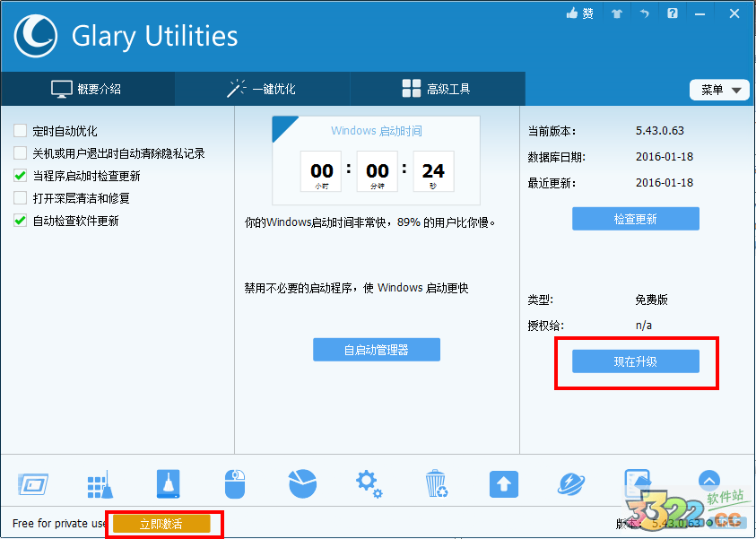Close the Glary Utilities window
Viewport: 756px width, 539px height.
(x=734, y=13)
